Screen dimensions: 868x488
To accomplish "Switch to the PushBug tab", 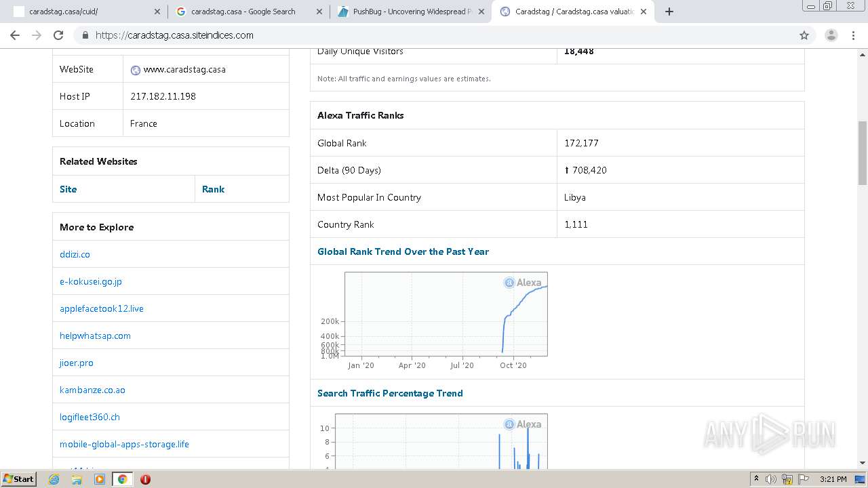I will tap(410, 12).
